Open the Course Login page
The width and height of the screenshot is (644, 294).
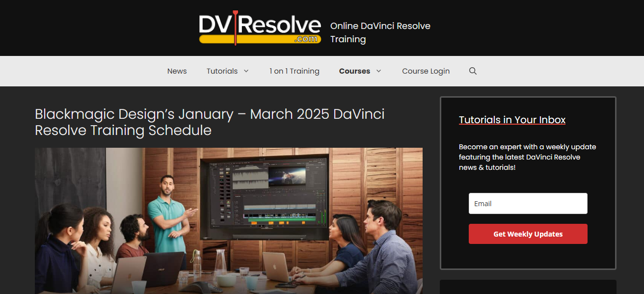click(426, 71)
